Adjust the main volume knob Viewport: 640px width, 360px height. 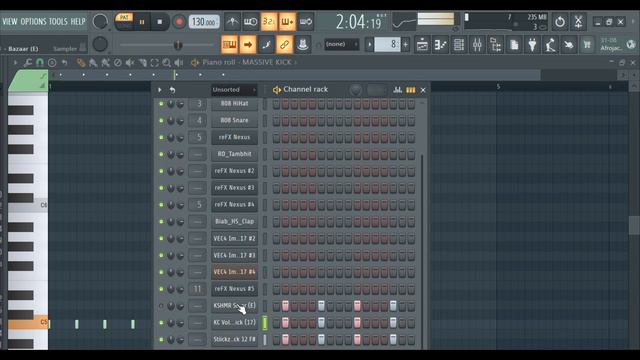[100, 22]
